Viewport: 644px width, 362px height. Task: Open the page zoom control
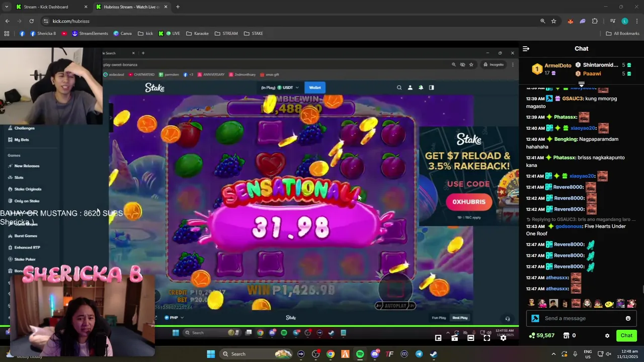[x=542, y=21]
